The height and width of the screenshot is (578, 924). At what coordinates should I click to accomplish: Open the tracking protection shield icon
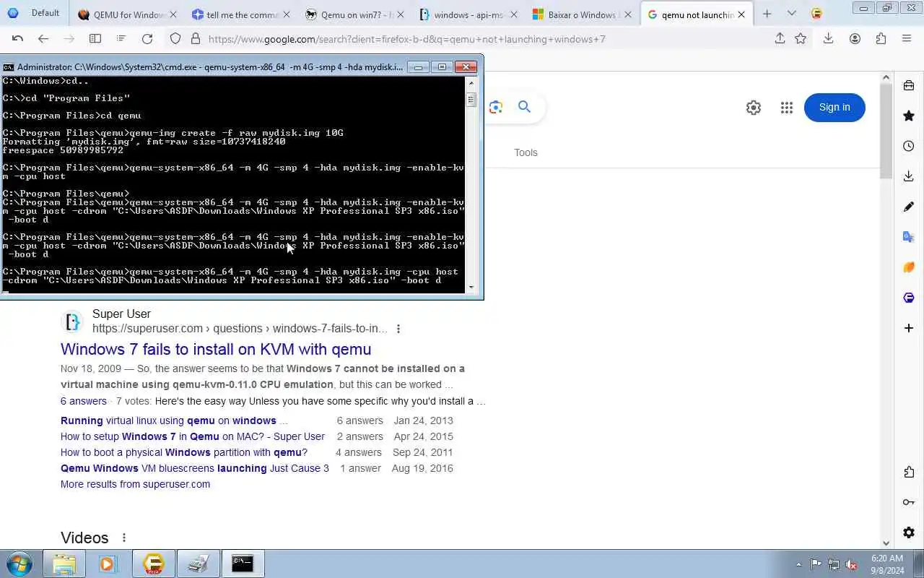pyautogui.click(x=175, y=39)
